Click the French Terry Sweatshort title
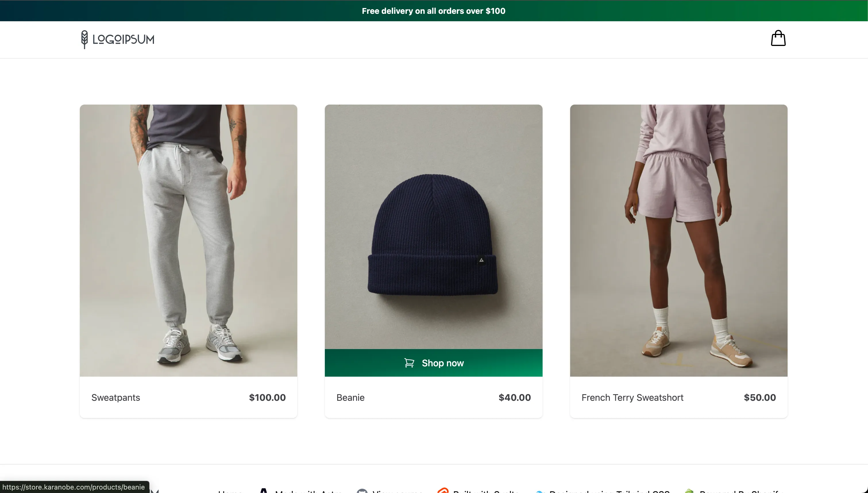The image size is (868, 493). pos(632,398)
